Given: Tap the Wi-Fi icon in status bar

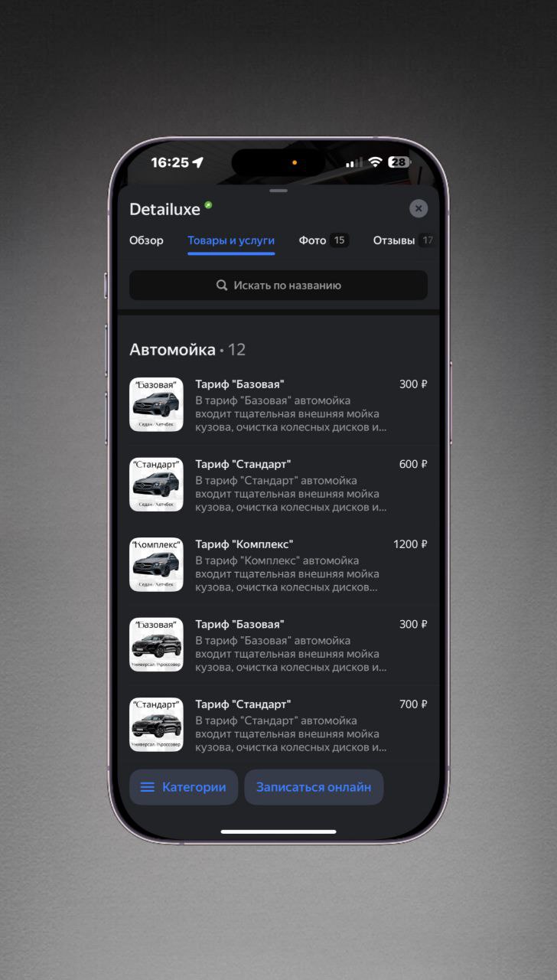Looking at the screenshot, I should point(375,162).
